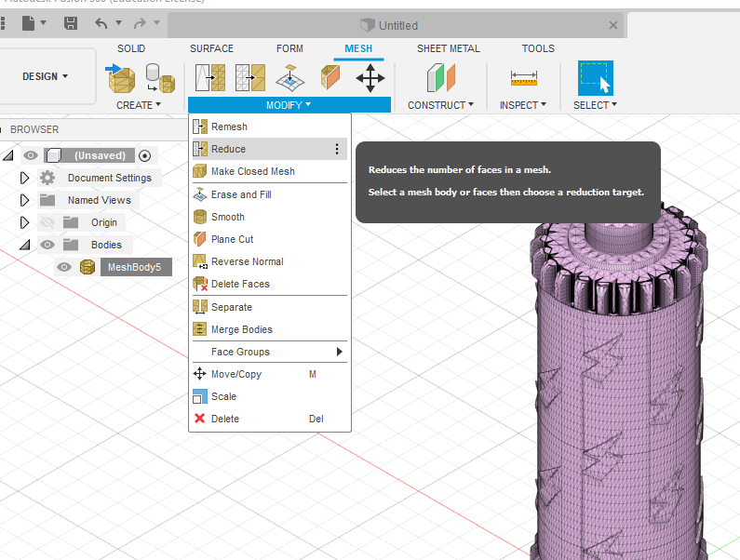Image resolution: width=740 pixels, height=560 pixels.
Task: Select the MESH tab
Action: pos(358,48)
